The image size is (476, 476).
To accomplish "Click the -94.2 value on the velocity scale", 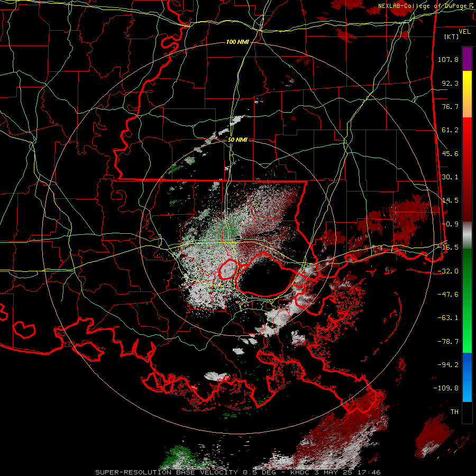I will pyautogui.click(x=448, y=365).
